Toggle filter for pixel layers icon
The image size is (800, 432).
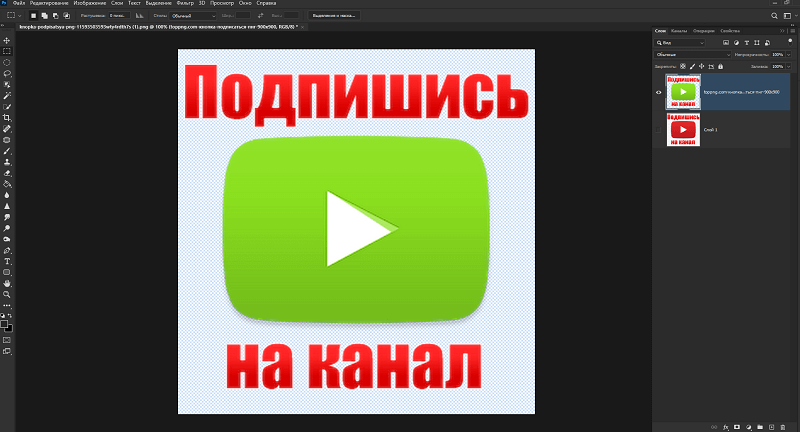click(x=726, y=43)
